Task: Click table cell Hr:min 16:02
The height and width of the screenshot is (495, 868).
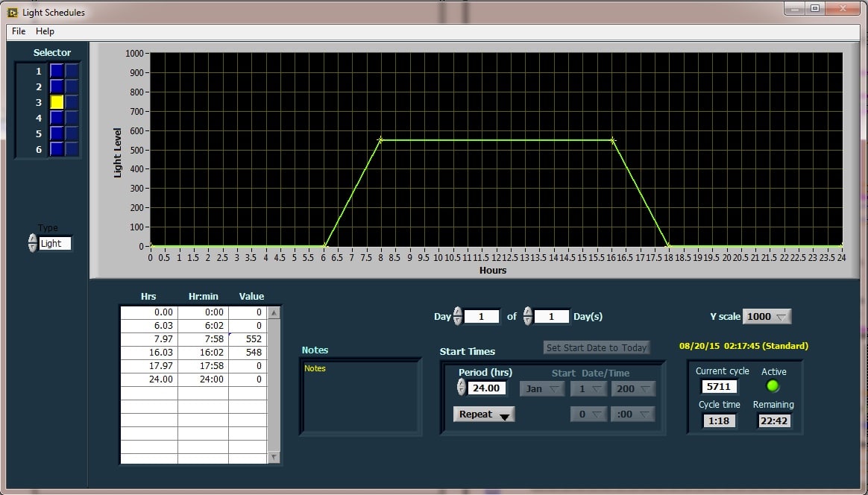Action: (203, 352)
